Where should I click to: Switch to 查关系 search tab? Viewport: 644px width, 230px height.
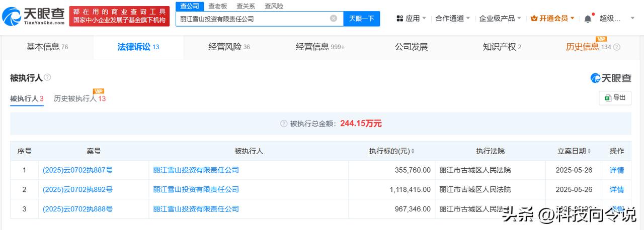[x=246, y=6]
